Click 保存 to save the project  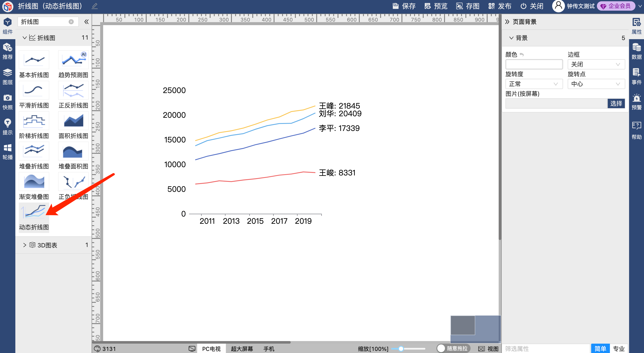tap(404, 6)
